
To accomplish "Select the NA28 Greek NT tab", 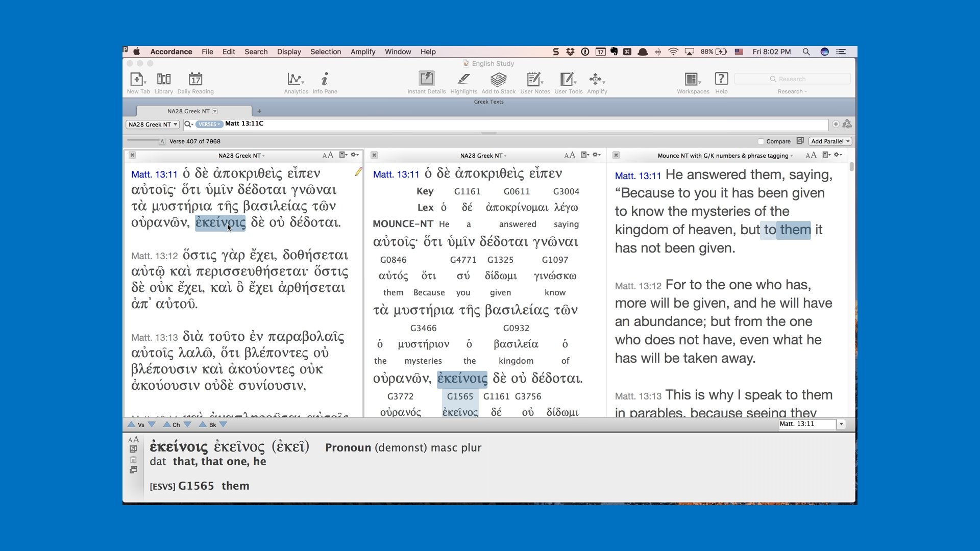I will [189, 111].
